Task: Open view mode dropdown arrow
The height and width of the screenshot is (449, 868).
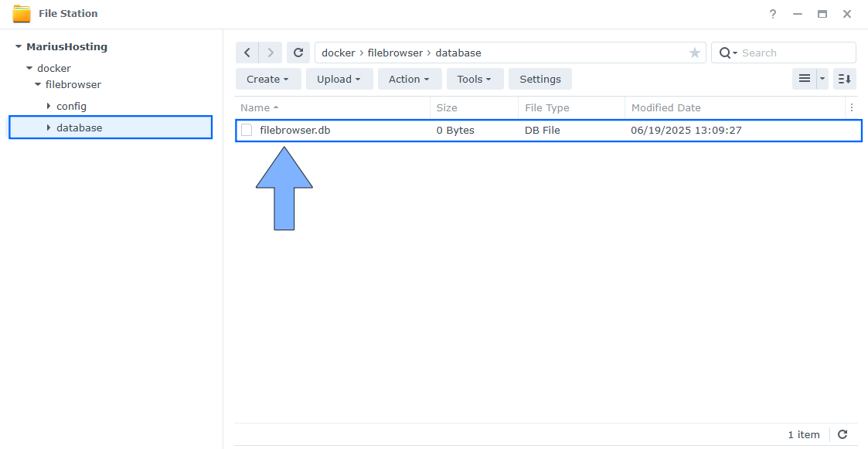Action: pyautogui.click(x=822, y=79)
